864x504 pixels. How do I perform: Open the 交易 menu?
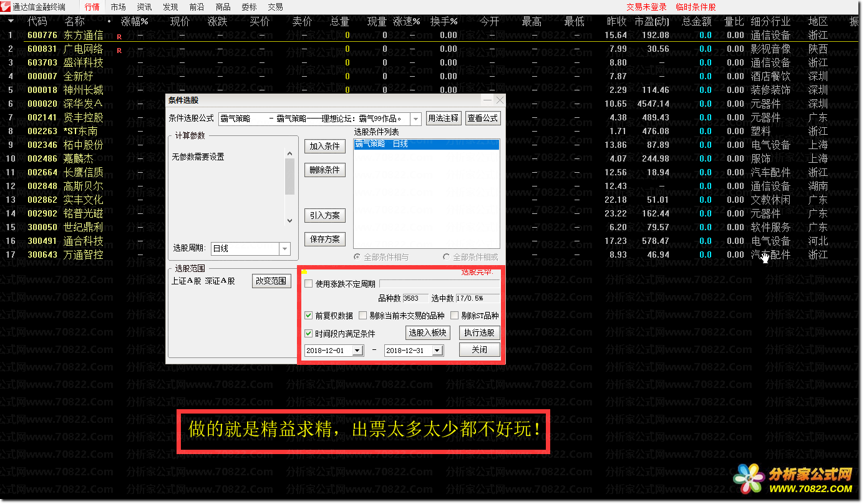[275, 7]
